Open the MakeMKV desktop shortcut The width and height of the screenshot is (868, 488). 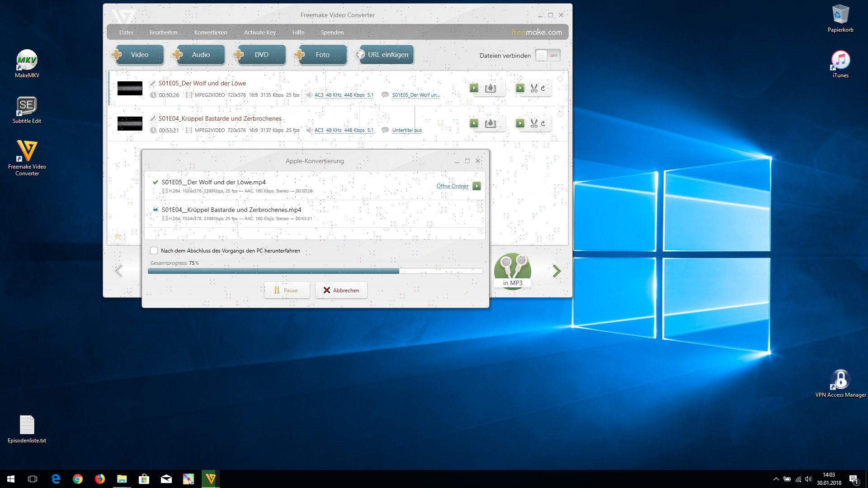pyautogui.click(x=27, y=64)
